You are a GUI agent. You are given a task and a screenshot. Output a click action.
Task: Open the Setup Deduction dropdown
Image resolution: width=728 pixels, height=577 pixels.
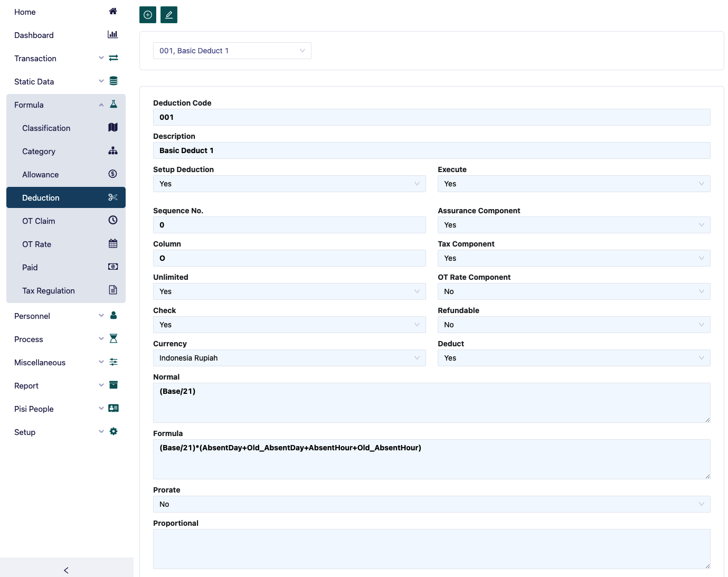tap(289, 184)
